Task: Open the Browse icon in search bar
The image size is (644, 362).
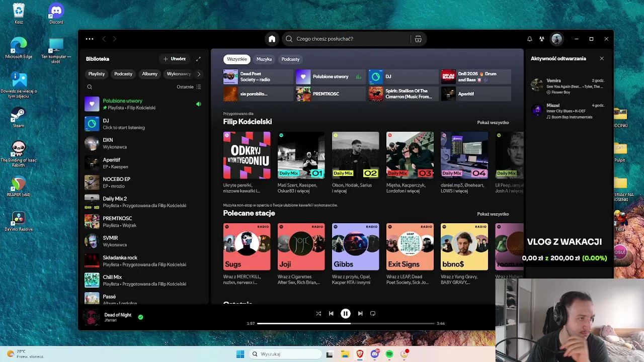Action: (418, 39)
